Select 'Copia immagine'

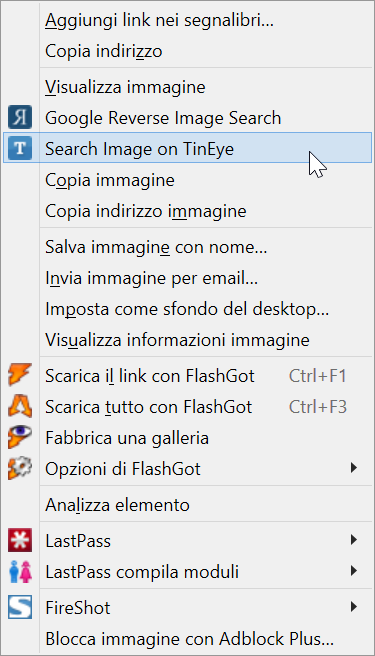(187, 180)
